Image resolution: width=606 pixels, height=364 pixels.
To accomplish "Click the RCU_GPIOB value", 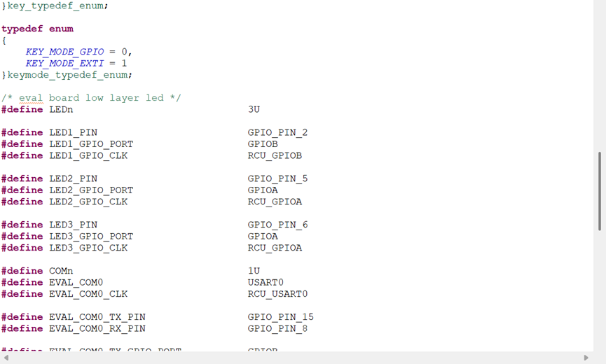I will pyautogui.click(x=275, y=155).
